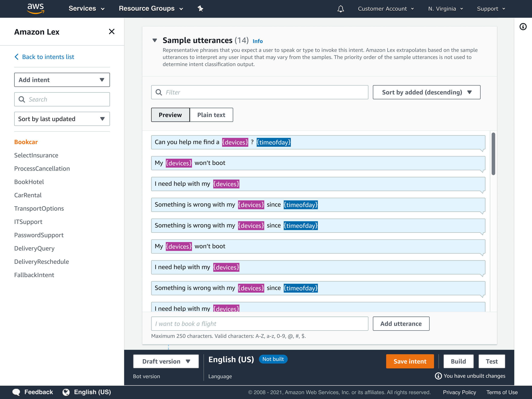Open the Draft version dropdown
The width and height of the screenshot is (532, 399).
pos(166,361)
